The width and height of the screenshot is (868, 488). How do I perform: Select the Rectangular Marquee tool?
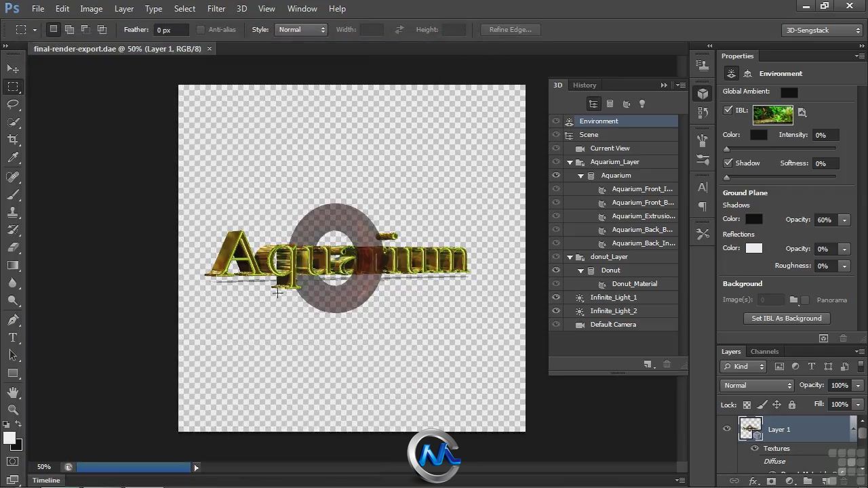pyautogui.click(x=13, y=87)
